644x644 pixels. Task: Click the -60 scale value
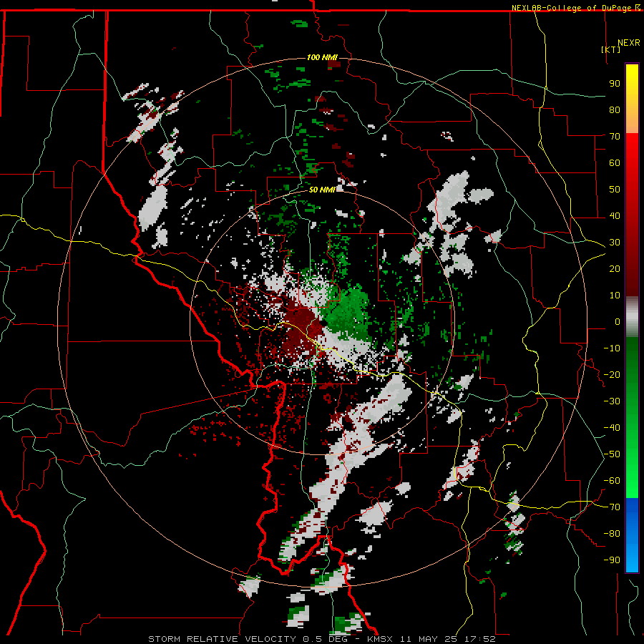612,481
